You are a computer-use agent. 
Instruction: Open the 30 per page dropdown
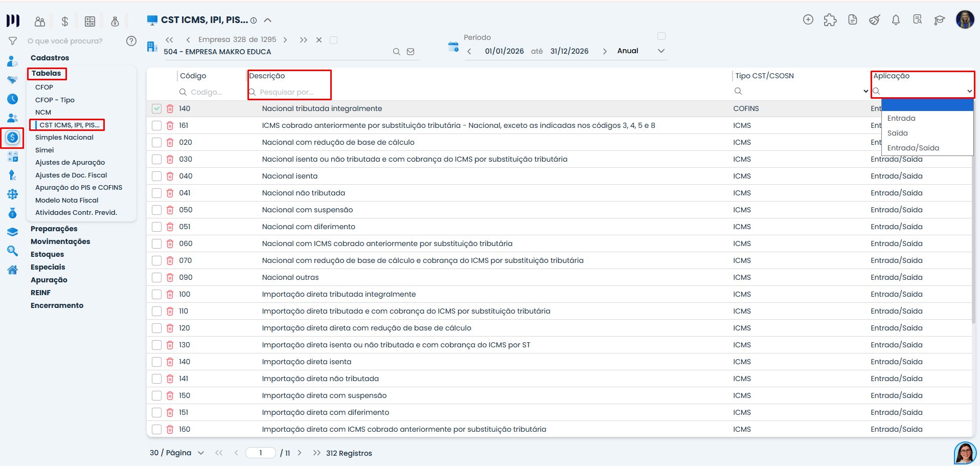201,453
